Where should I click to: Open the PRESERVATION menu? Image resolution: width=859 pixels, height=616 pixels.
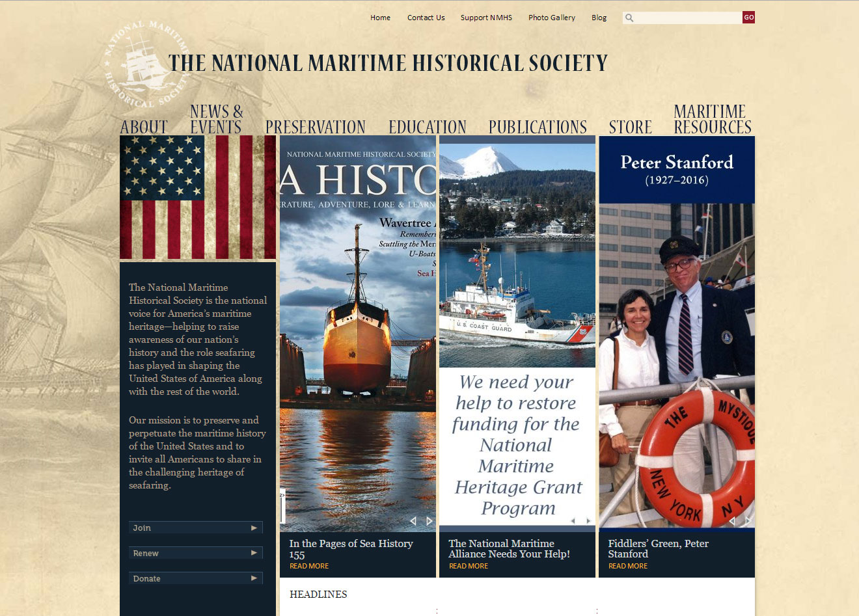[316, 127]
